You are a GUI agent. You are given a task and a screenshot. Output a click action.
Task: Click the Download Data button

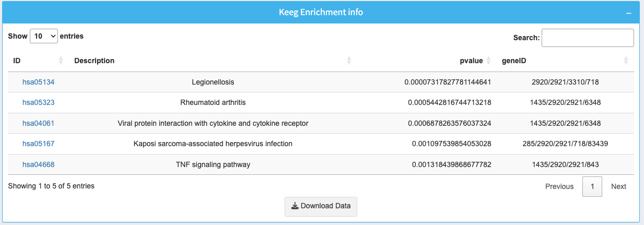321,206
